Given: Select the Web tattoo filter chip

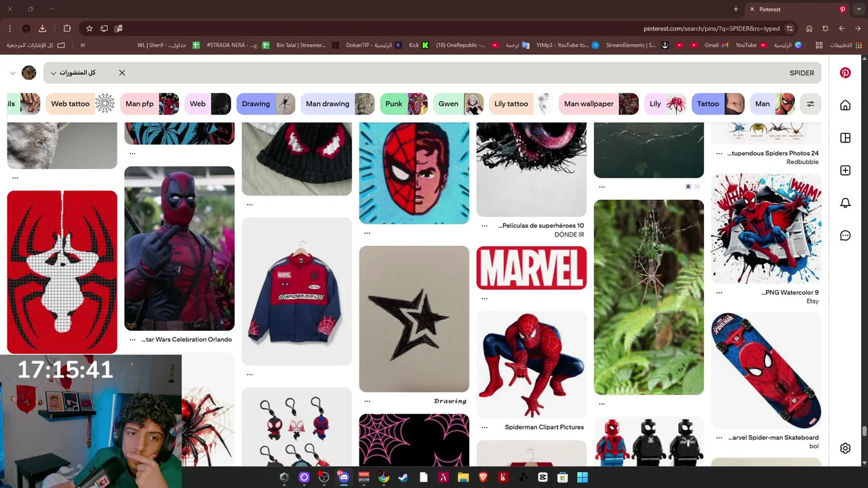Looking at the screenshot, I should pyautogui.click(x=81, y=104).
